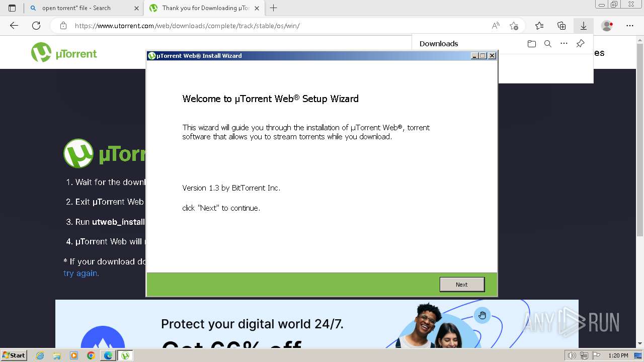644x362 pixels.
Task: Click the µTorrent Web Install Wizard title bar icon
Action: [152, 56]
